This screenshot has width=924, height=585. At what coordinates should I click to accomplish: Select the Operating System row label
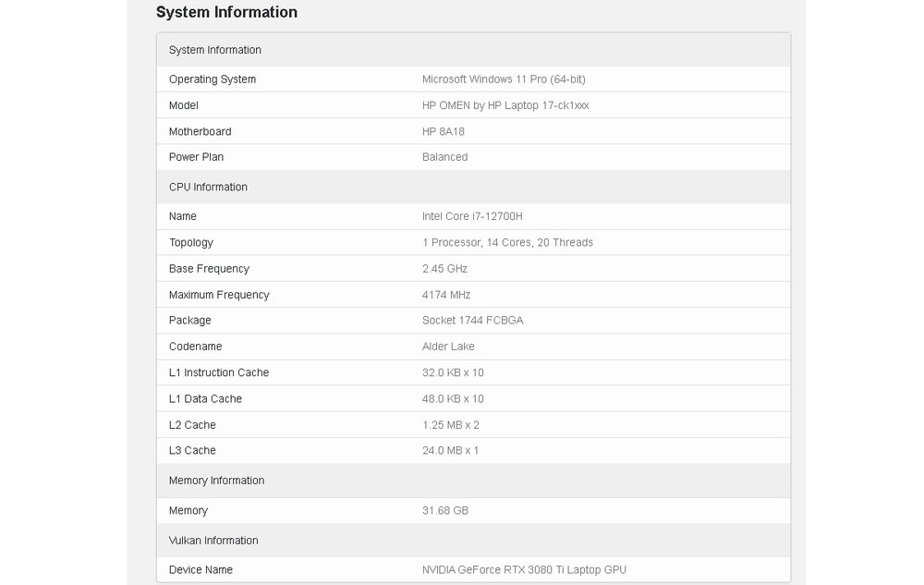[x=213, y=79]
